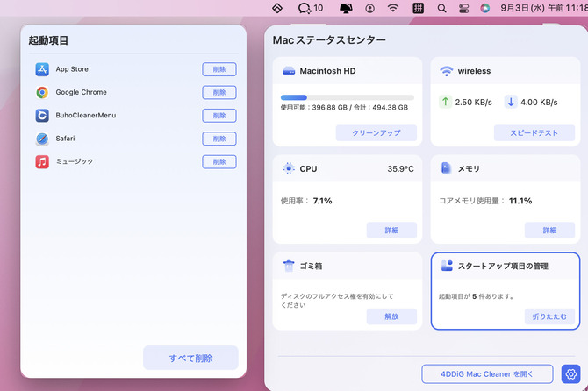Click the ゴミ箱 card title
This screenshot has width=588, height=391.
click(311, 266)
